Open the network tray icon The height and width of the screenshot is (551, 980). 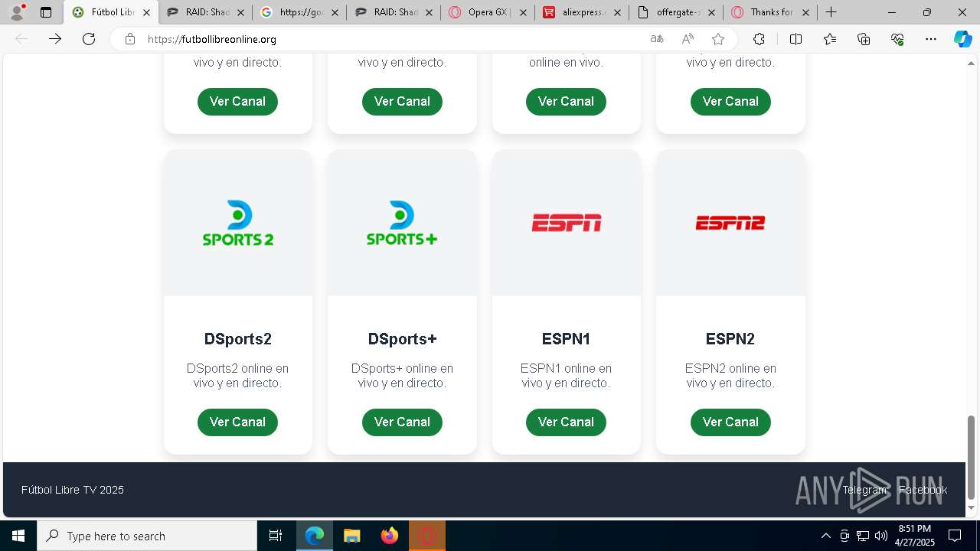point(862,536)
